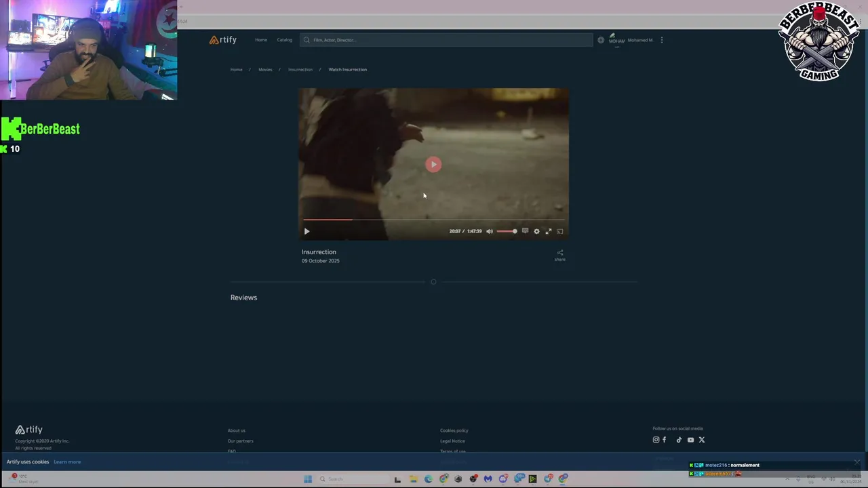This screenshot has height=488, width=868.
Task: Enter fullscreen mode
Action: [549, 231]
